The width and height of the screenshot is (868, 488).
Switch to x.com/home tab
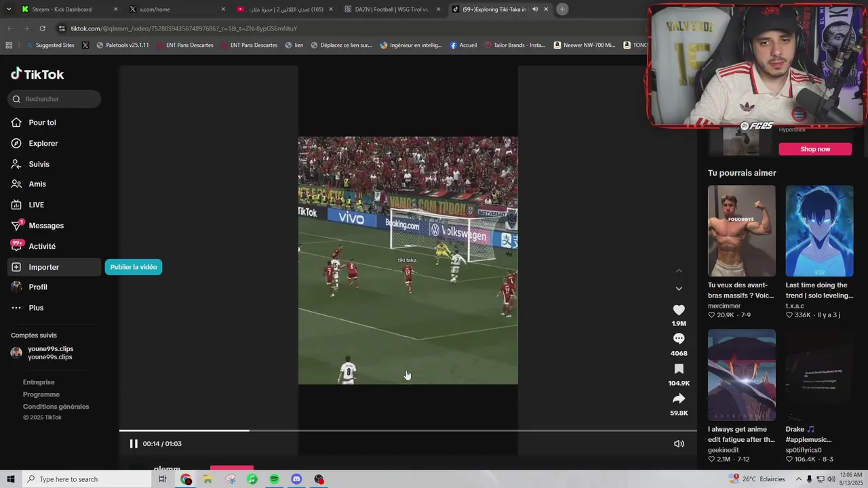tap(176, 9)
